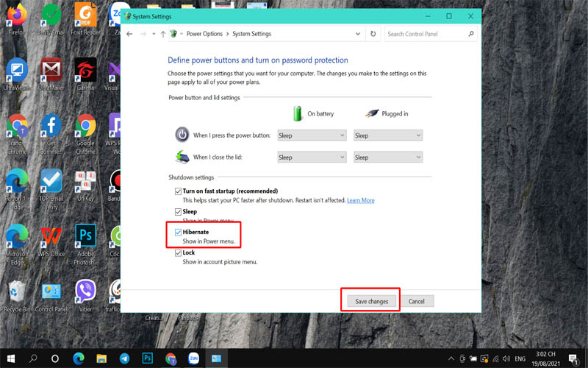Click the Save changes button
The image size is (588, 368).
point(371,301)
